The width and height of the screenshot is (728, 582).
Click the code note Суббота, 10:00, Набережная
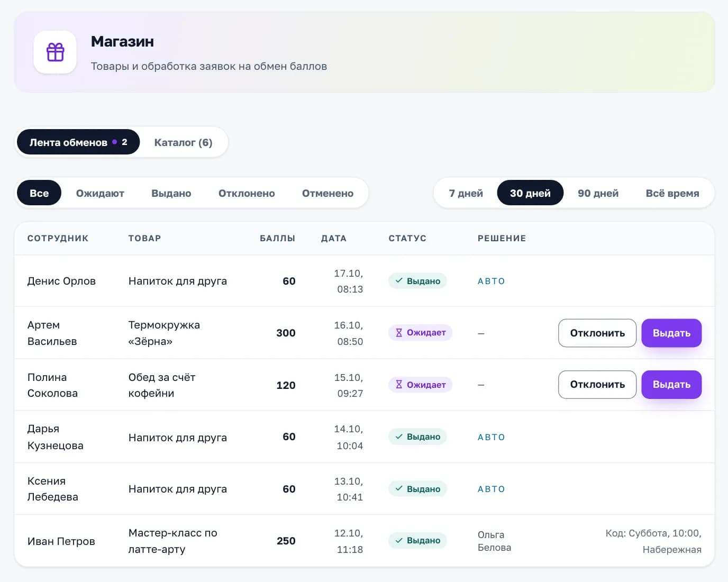tap(653, 541)
